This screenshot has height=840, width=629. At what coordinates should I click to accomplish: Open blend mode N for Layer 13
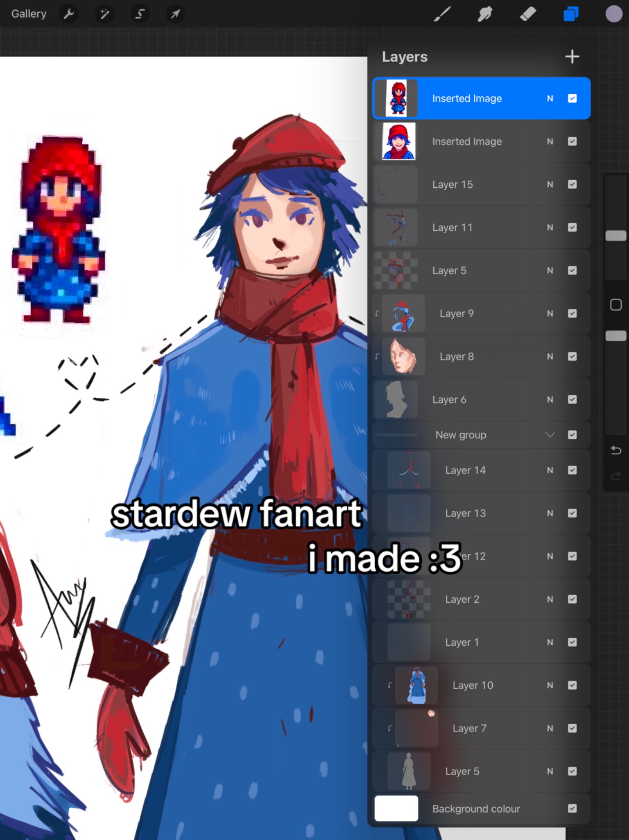550,513
